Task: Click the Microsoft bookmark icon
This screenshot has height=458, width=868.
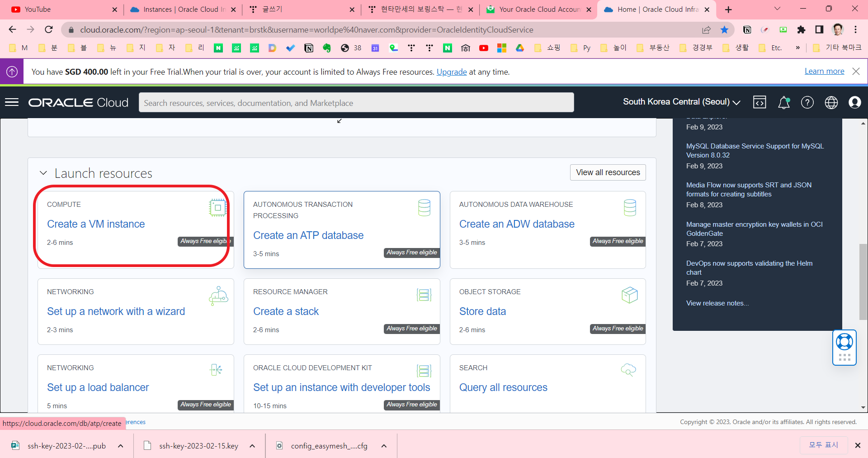Action: [x=502, y=48]
